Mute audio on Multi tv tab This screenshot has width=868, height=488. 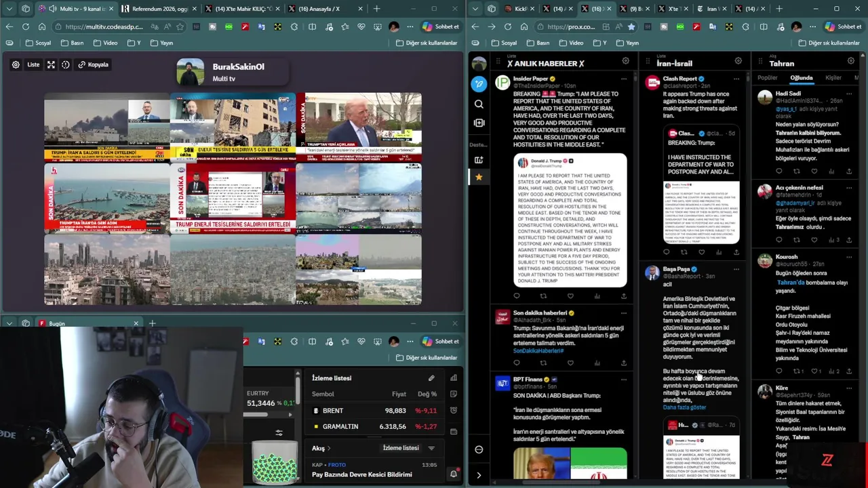53,9
